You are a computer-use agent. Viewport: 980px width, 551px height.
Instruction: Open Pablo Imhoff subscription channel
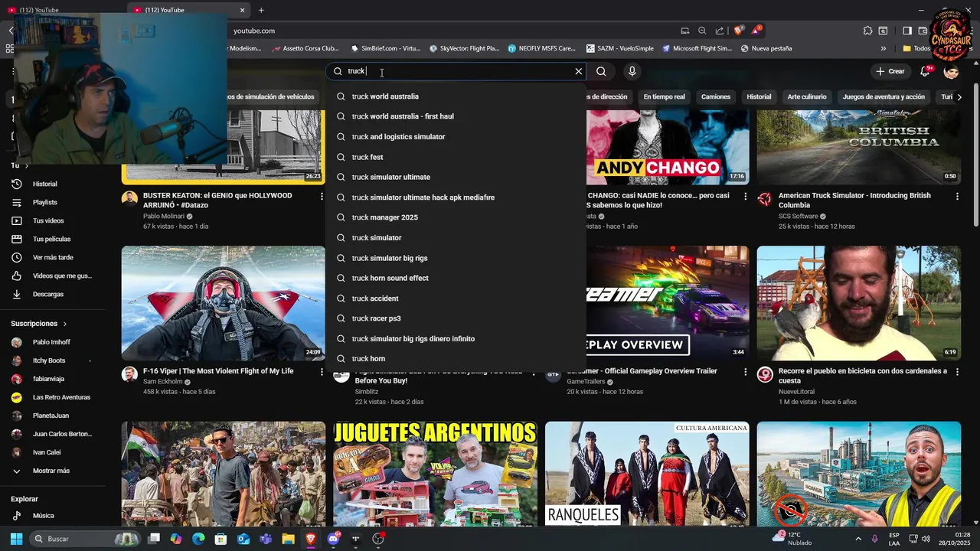tap(52, 342)
